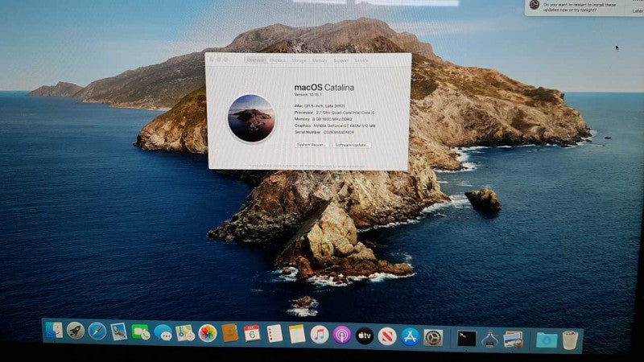The image size is (644, 362).
Task: Open the Support tab
Action: click(x=341, y=60)
